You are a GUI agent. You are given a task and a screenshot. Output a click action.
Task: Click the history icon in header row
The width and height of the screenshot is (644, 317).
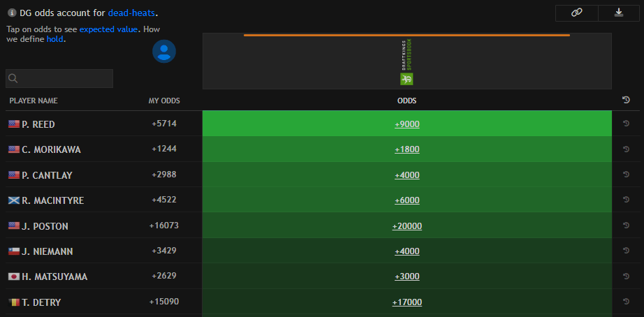[x=626, y=101]
